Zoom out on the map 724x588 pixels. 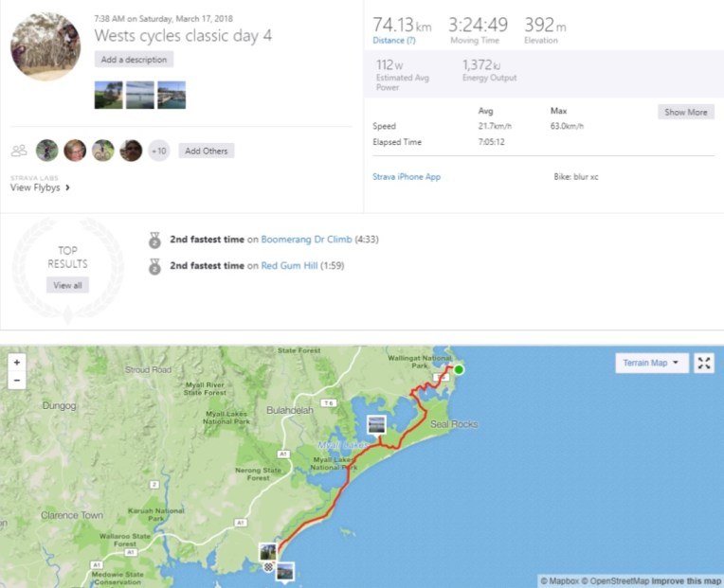[x=16, y=381]
